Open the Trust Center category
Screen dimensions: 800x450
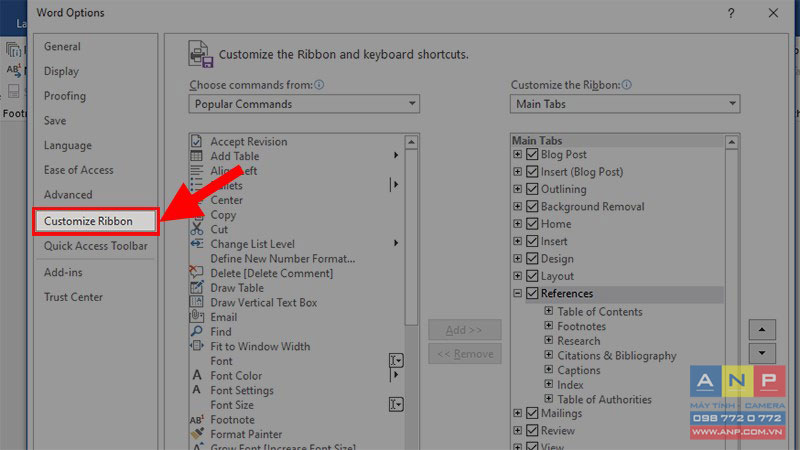coord(73,297)
